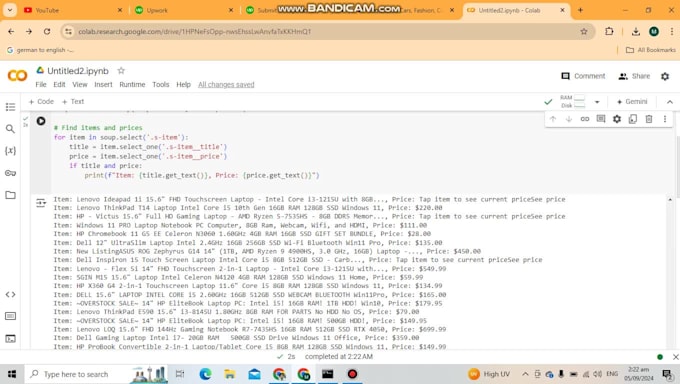Add a new Code cell

(41, 102)
